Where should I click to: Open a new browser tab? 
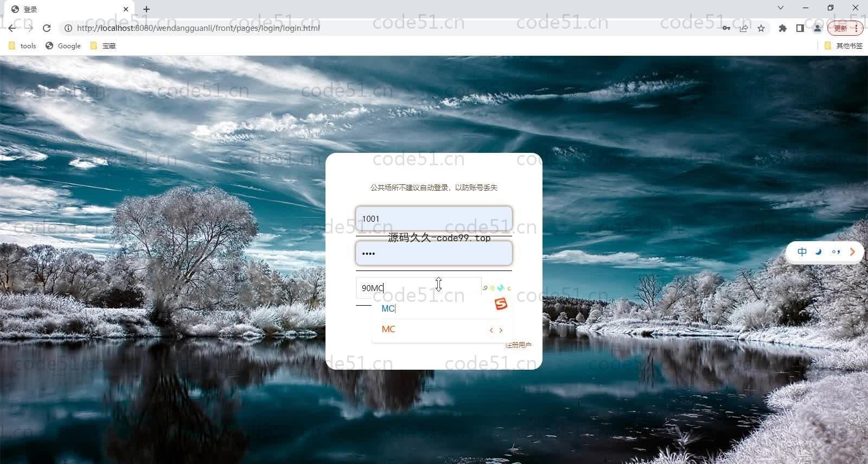pos(146,9)
